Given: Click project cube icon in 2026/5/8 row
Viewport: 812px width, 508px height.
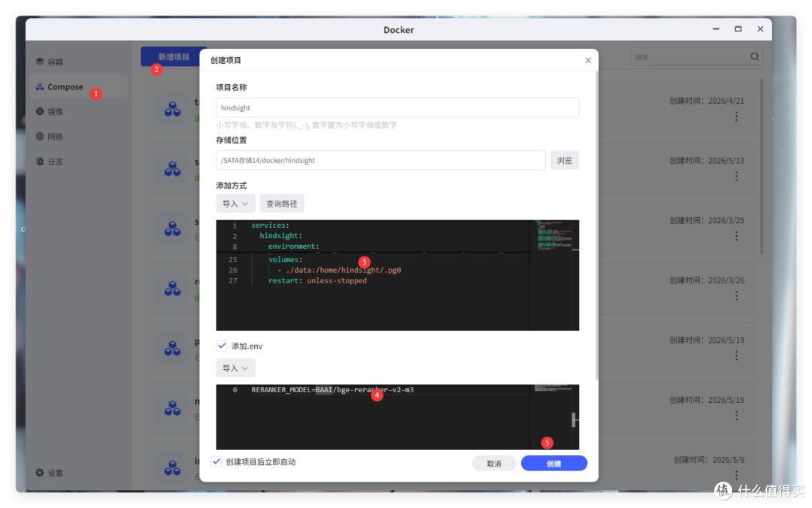Looking at the screenshot, I should pyautogui.click(x=172, y=467).
